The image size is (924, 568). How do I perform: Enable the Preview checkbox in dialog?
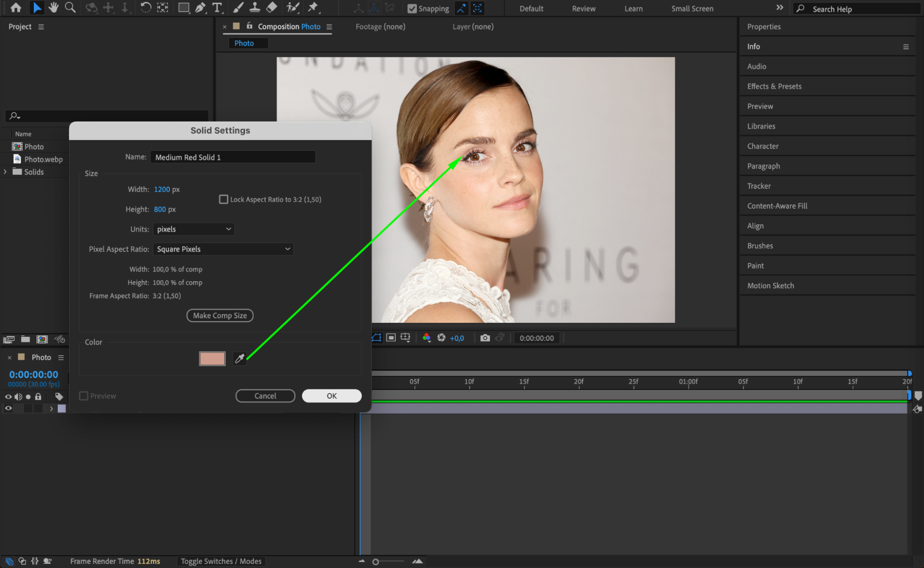coord(84,396)
